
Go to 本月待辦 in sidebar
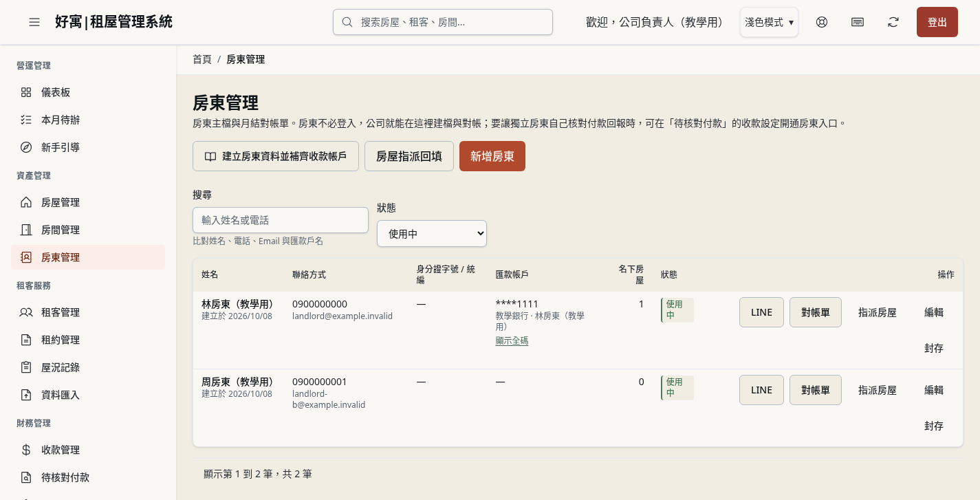pyautogui.click(x=88, y=120)
